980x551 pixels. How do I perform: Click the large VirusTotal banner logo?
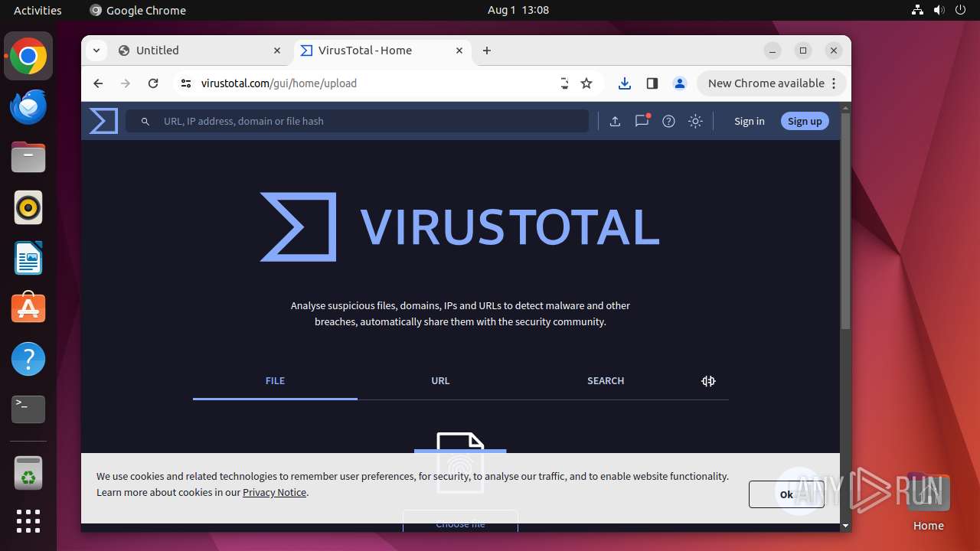point(459,227)
